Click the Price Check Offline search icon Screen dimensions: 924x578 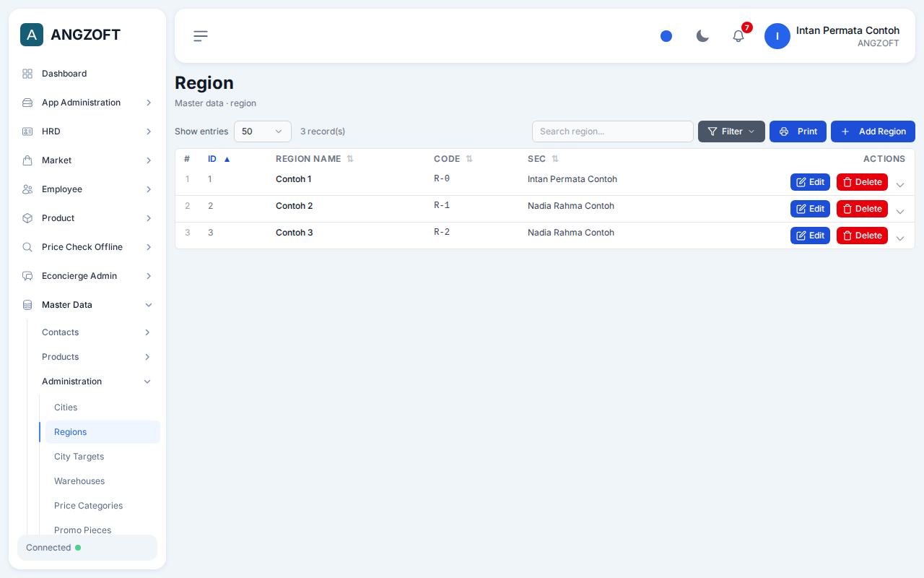click(27, 247)
